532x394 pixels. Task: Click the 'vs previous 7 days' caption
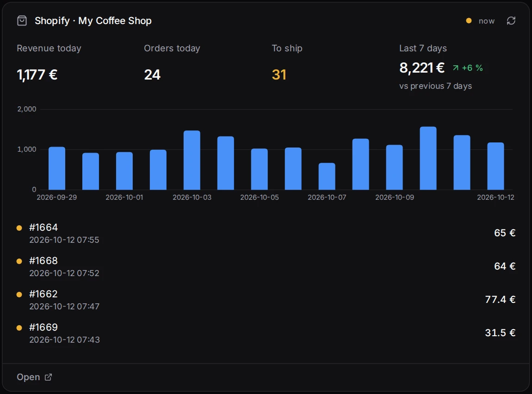(x=436, y=86)
